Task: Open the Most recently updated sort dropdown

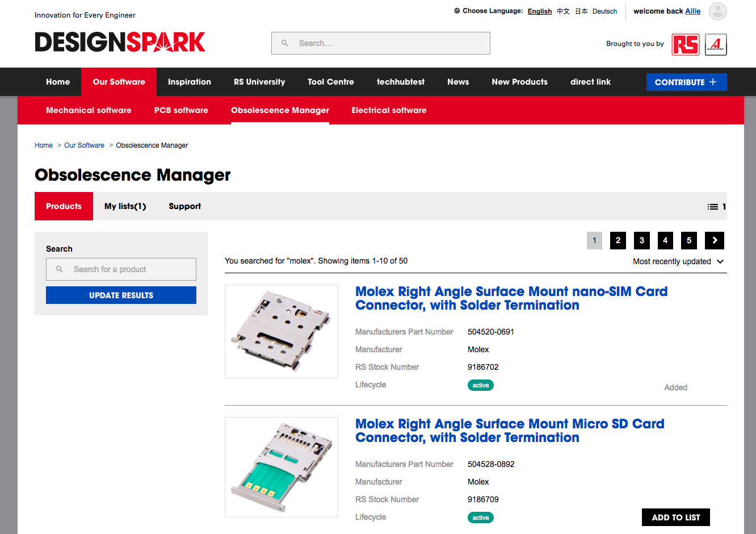Action: tap(678, 261)
